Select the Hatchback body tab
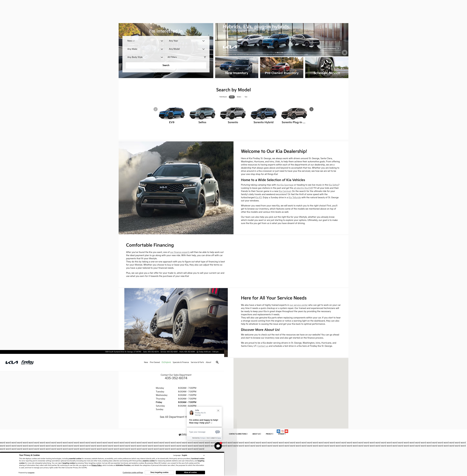This screenshot has width=467, height=476. tap(223, 97)
